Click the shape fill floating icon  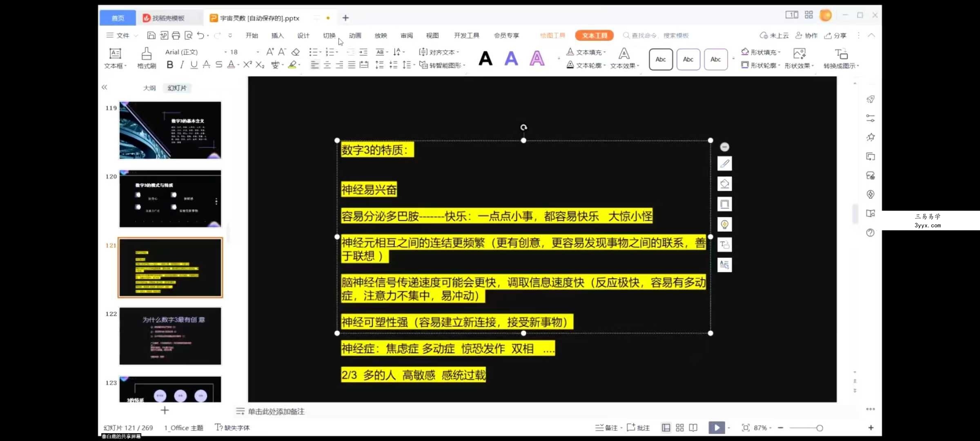[x=725, y=184]
